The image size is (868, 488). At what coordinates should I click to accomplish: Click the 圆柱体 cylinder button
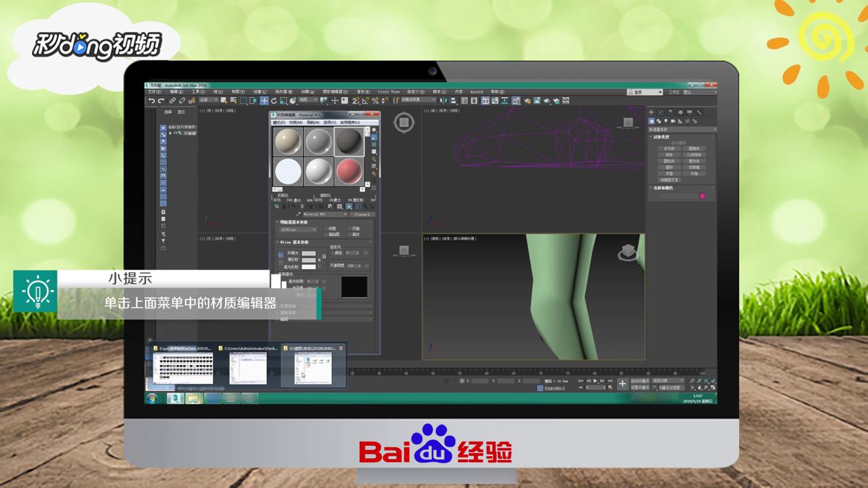point(669,161)
